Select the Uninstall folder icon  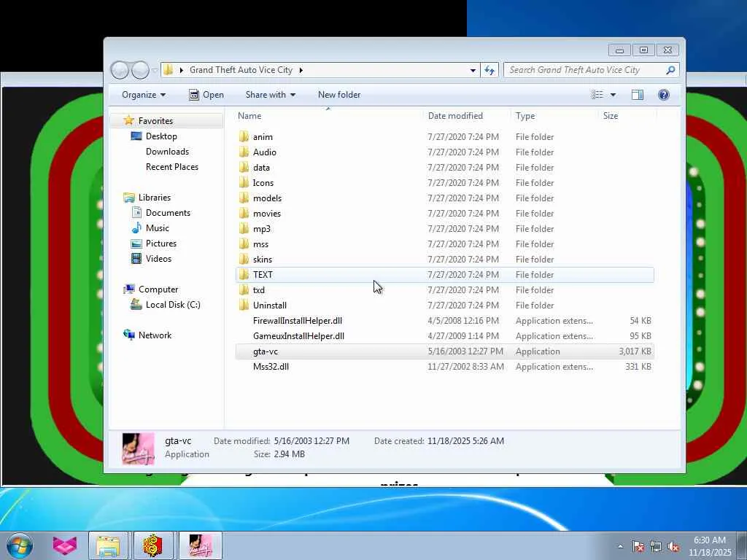[x=244, y=306]
